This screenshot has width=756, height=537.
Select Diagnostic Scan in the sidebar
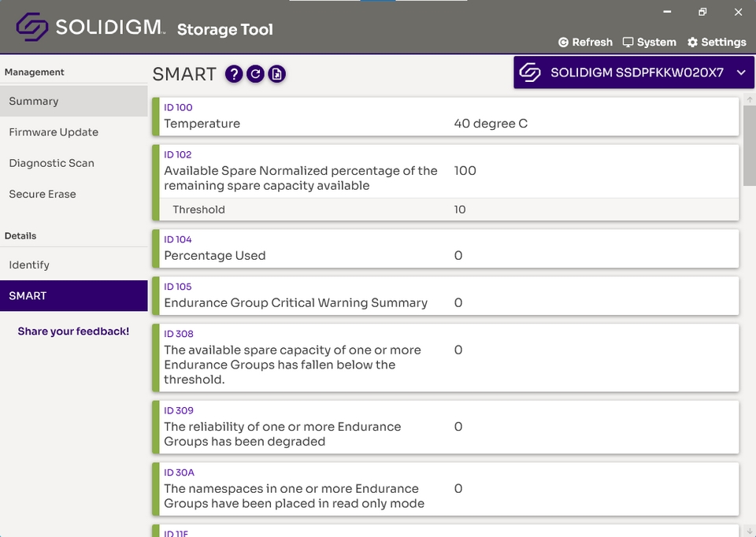[74, 163]
